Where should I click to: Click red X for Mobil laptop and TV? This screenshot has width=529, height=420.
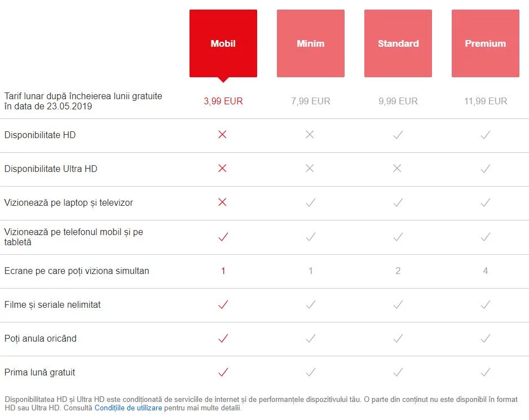click(x=222, y=202)
